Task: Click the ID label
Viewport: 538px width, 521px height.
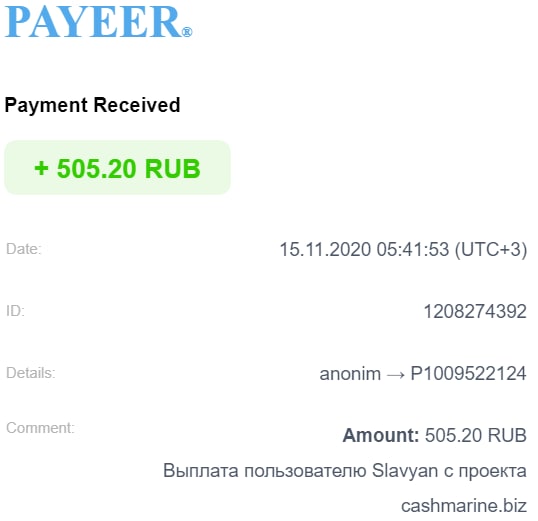Action: pyautogui.click(x=15, y=311)
